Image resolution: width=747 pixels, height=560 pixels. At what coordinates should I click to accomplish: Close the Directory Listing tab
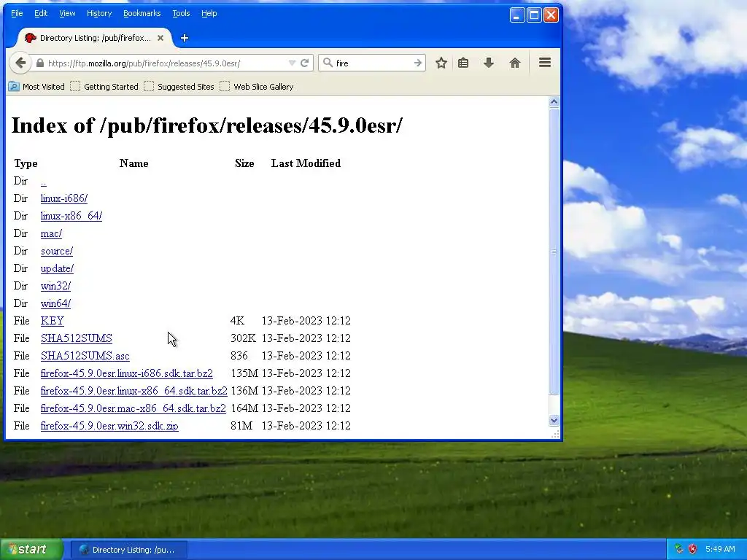(160, 38)
